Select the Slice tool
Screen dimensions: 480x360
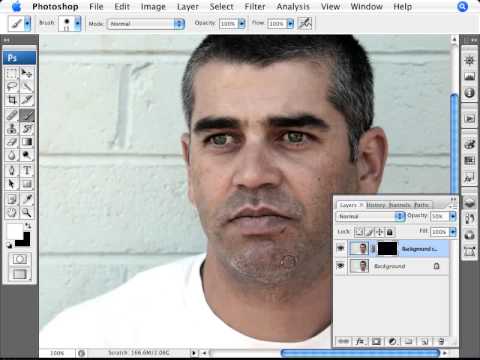(x=27, y=100)
